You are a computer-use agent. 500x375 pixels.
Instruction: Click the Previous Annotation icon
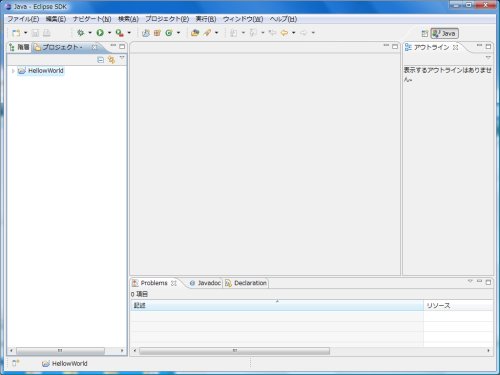(x=253, y=33)
